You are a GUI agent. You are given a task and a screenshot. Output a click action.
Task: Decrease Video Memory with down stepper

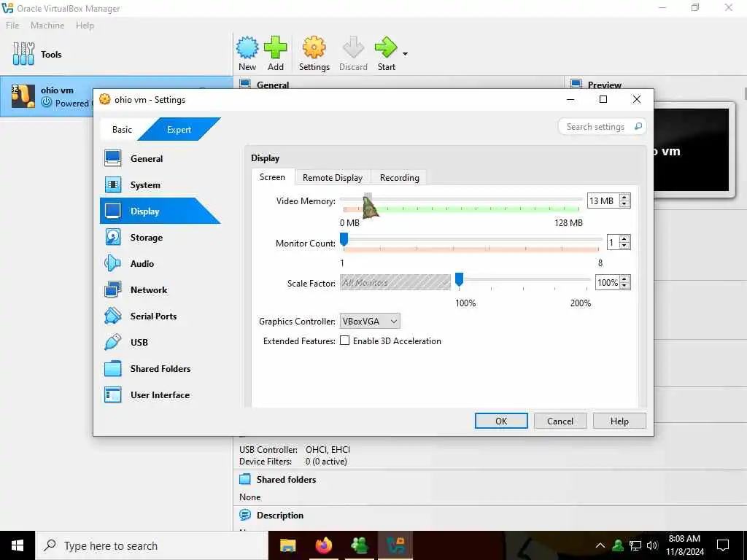[x=624, y=204]
